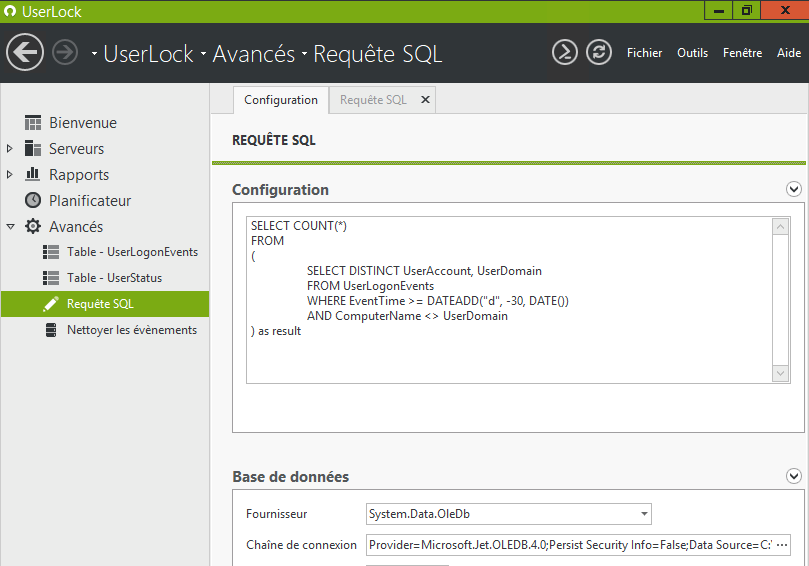This screenshot has height=566, width=809.
Task: Collapse the Configuration section chevron
Action: (x=794, y=189)
